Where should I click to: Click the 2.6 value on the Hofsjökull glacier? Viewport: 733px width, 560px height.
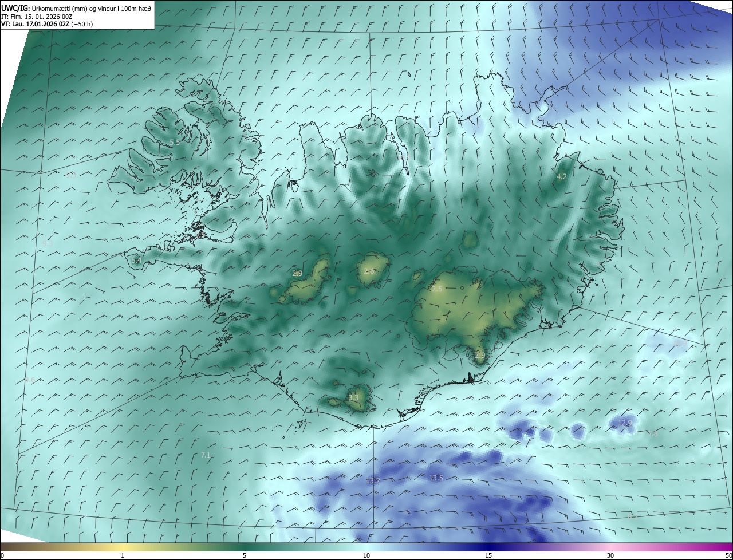point(369,271)
